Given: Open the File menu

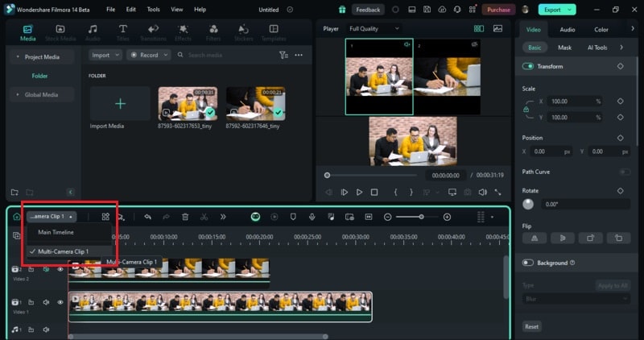Looking at the screenshot, I should pyautogui.click(x=110, y=10).
